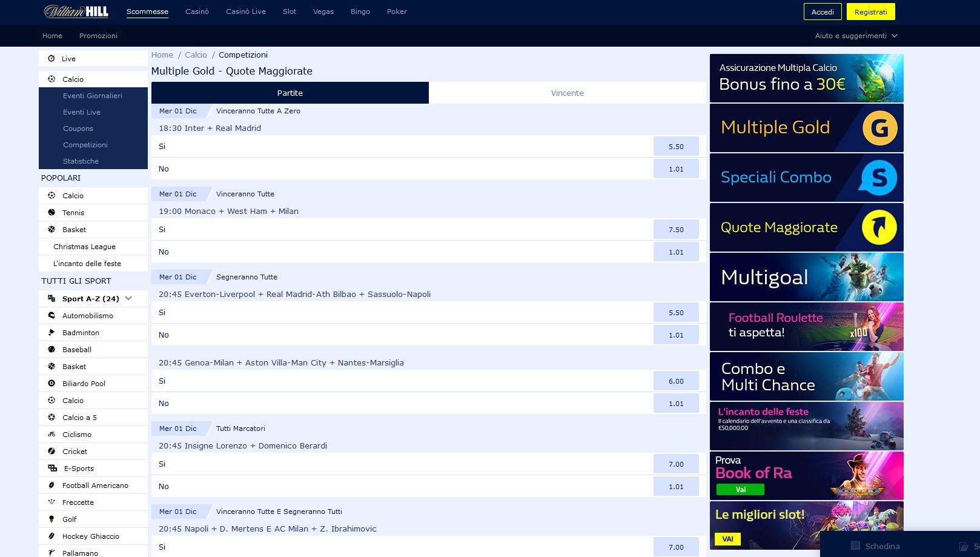Click the Speciali Combo S badge

(x=878, y=178)
